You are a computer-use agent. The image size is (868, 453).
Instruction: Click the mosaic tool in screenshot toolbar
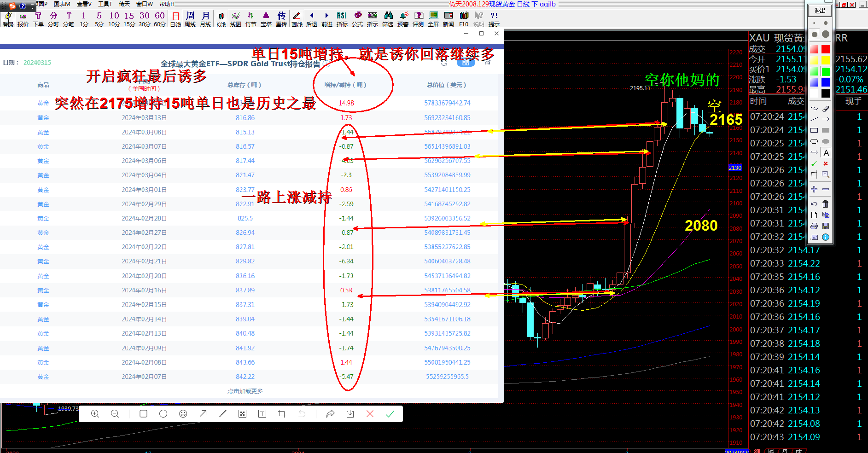tap(242, 414)
